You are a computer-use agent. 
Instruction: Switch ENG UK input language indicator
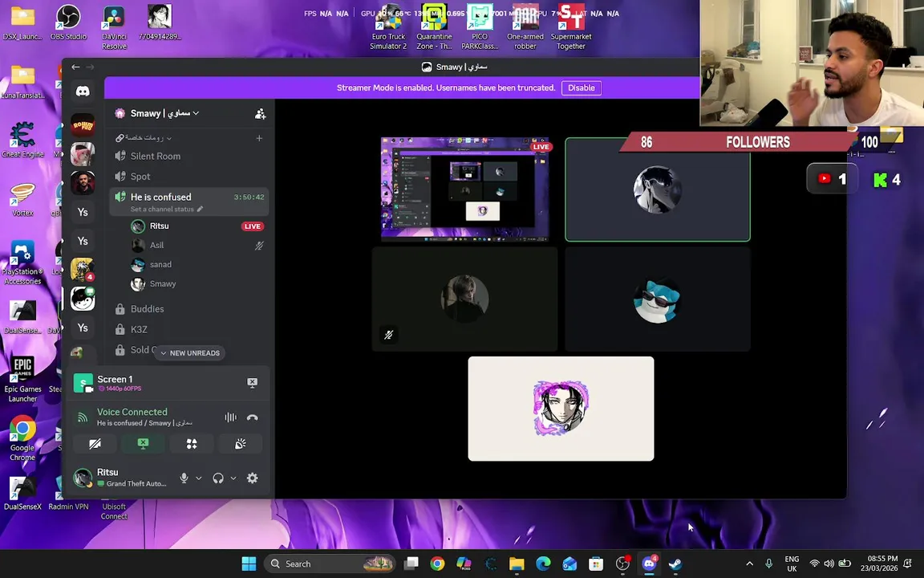pos(792,564)
